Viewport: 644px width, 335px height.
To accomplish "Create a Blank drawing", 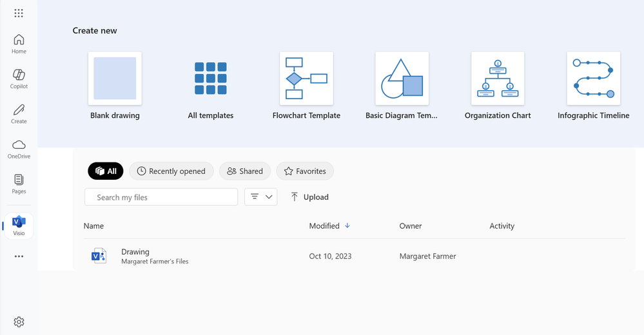I will (x=115, y=86).
